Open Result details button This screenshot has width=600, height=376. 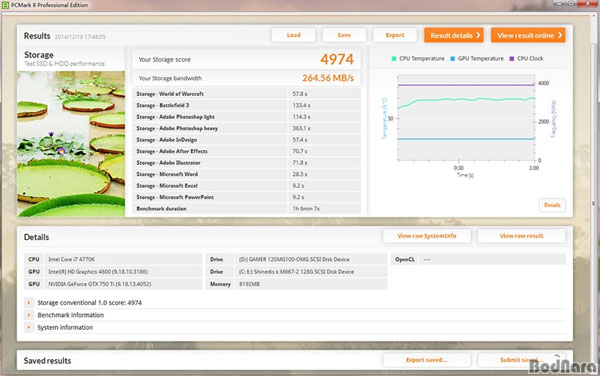[454, 35]
